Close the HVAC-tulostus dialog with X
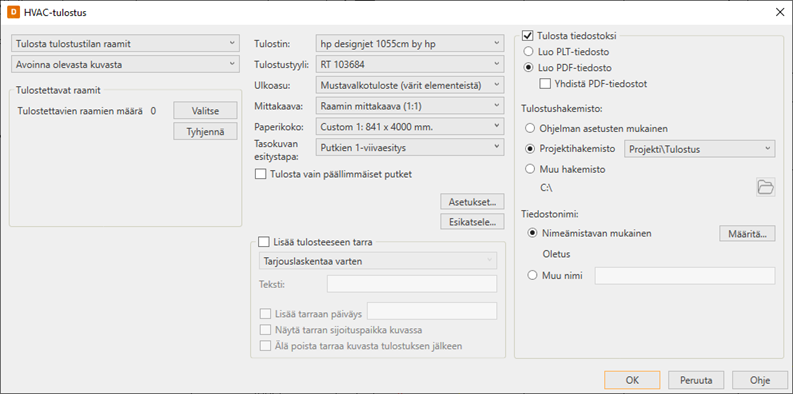Viewport: 793px width, 394px height. pos(779,13)
